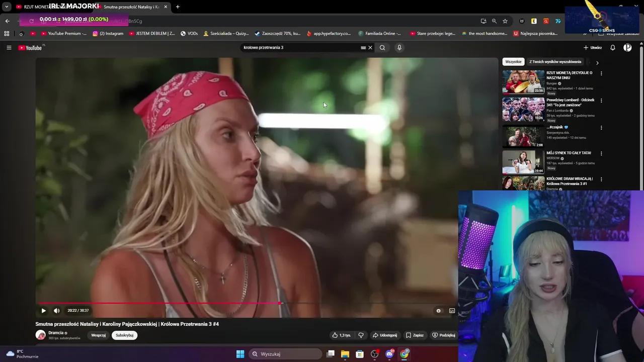The width and height of the screenshot is (644, 362).
Task: Open more options for KRÓLOWE DRAM WRACAJĄ video
Action: click(601, 179)
